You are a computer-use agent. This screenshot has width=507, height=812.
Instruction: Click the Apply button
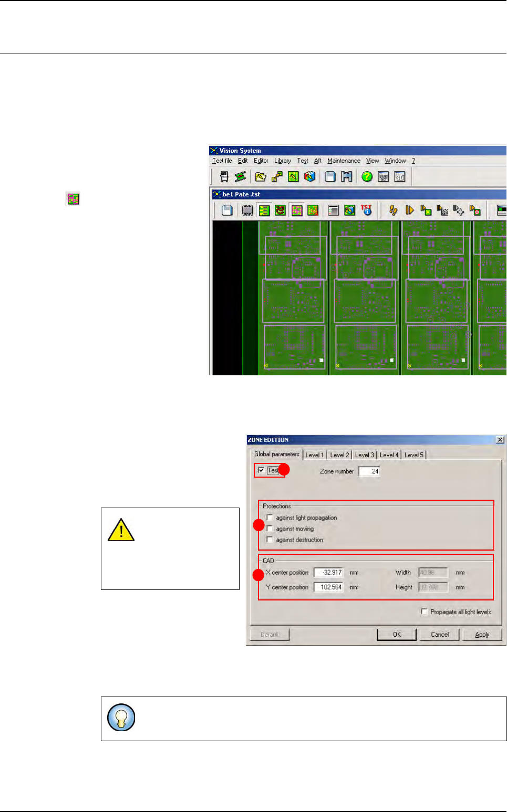[482, 634]
